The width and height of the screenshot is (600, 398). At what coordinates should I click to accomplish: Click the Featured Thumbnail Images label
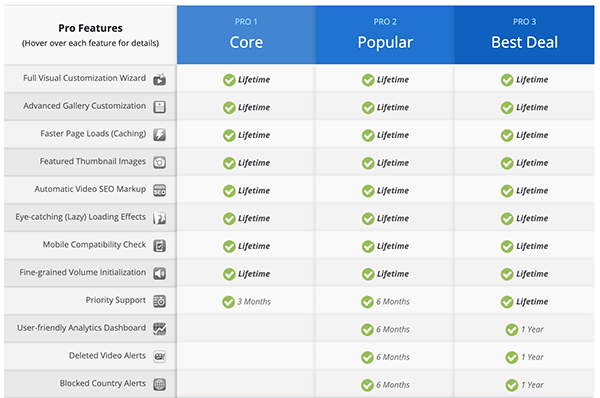pyautogui.click(x=93, y=161)
